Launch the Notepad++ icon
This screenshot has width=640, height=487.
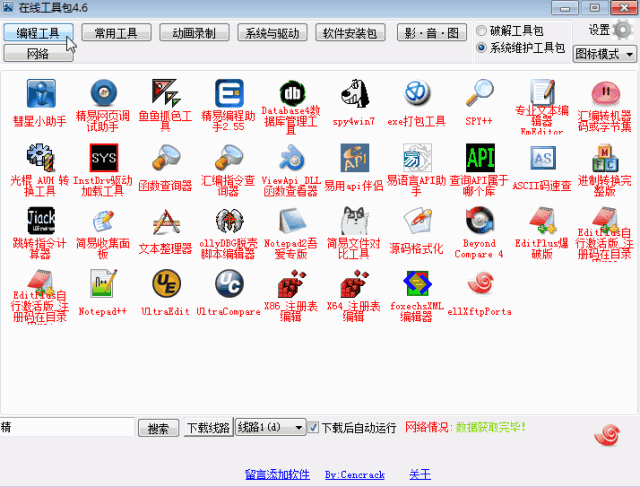point(104,284)
